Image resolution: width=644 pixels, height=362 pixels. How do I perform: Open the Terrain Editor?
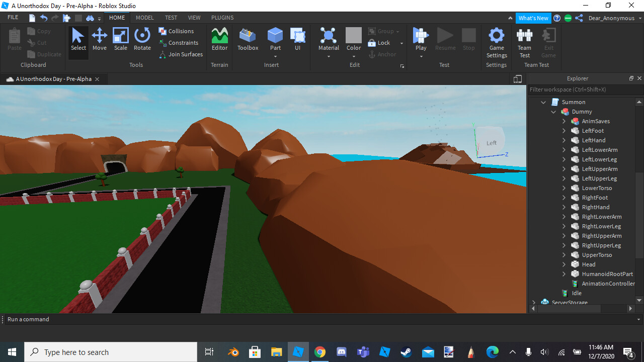tap(219, 39)
